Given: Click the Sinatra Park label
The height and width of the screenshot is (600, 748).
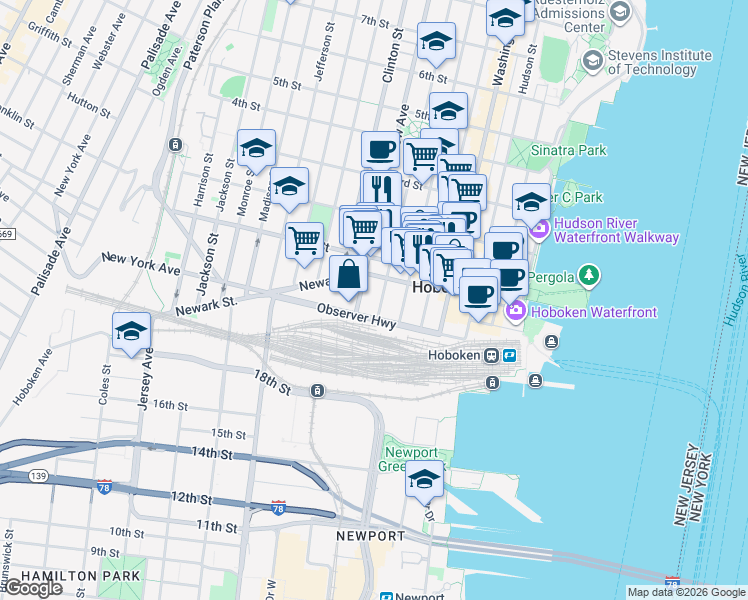Looking at the screenshot, I should coord(568,150).
